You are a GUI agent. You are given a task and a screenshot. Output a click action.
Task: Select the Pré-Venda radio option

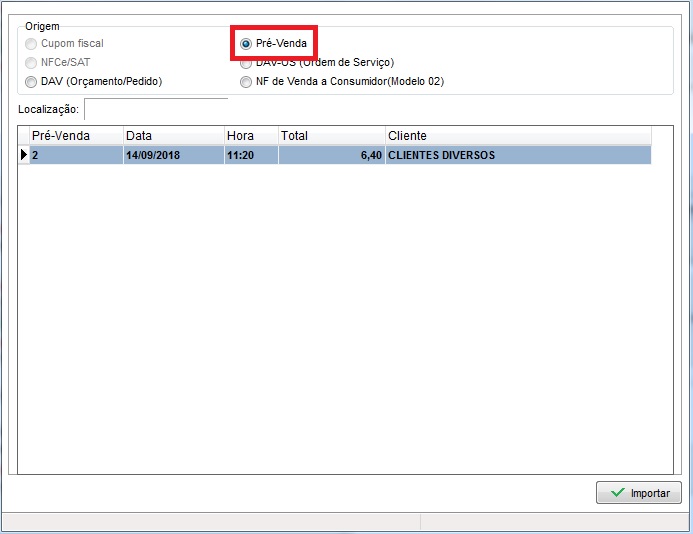(x=246, y=44)
